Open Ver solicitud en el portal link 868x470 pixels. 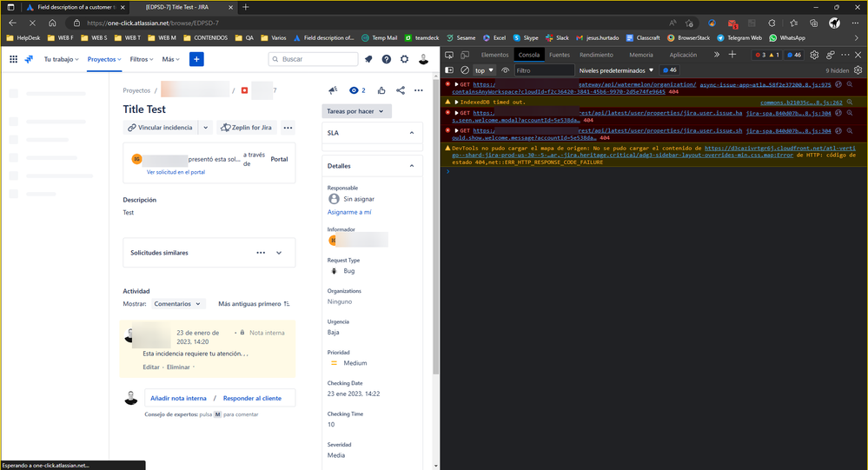[x=176, y=172]
